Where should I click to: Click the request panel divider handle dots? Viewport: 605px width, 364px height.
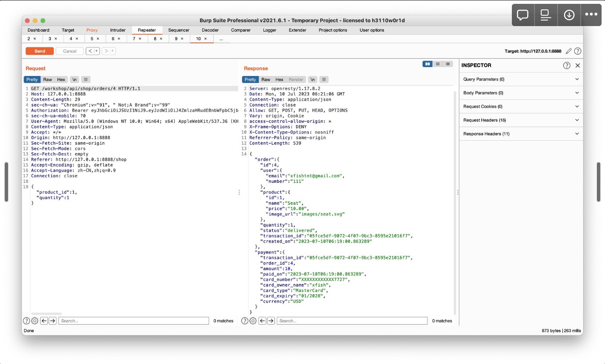click(x=239, y=193)
